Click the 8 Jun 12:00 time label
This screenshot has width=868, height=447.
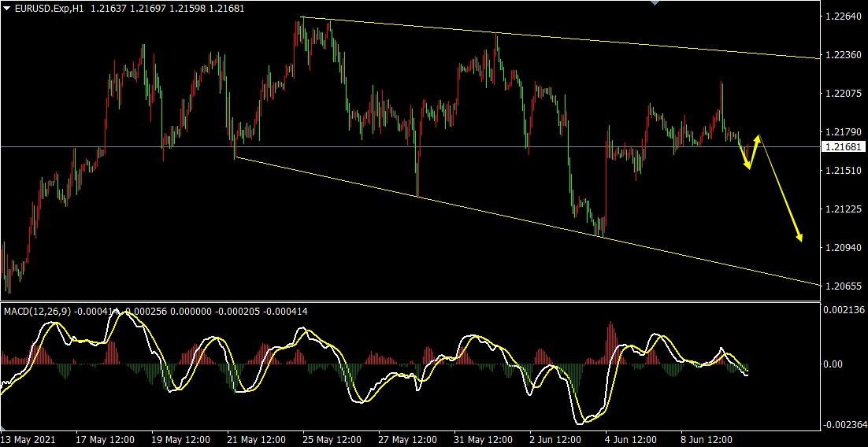(708, 440)
